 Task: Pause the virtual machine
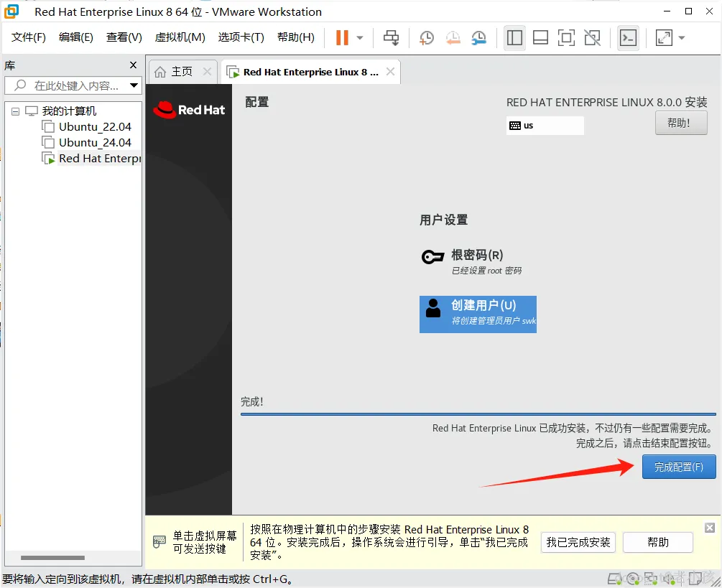tap(342, 38)
